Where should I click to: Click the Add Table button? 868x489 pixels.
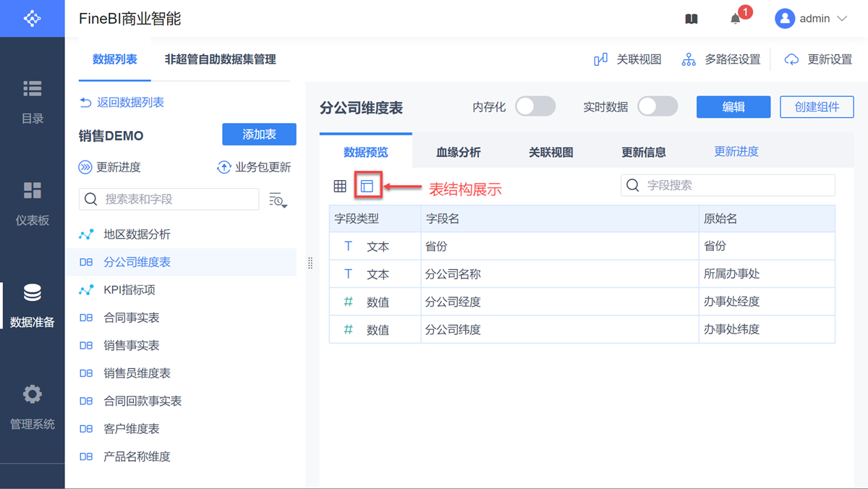pyautogui.click(x=259, y=135)
